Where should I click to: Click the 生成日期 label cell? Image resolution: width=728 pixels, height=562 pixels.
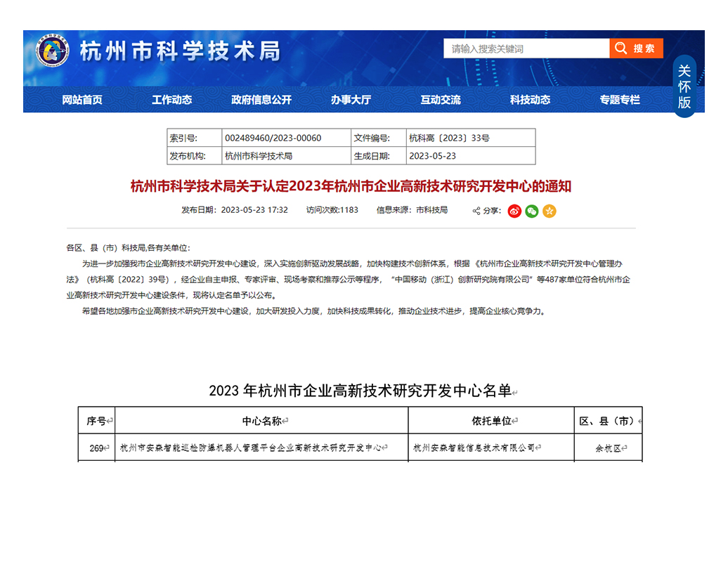pyautogui.click(x=378, y=156)
